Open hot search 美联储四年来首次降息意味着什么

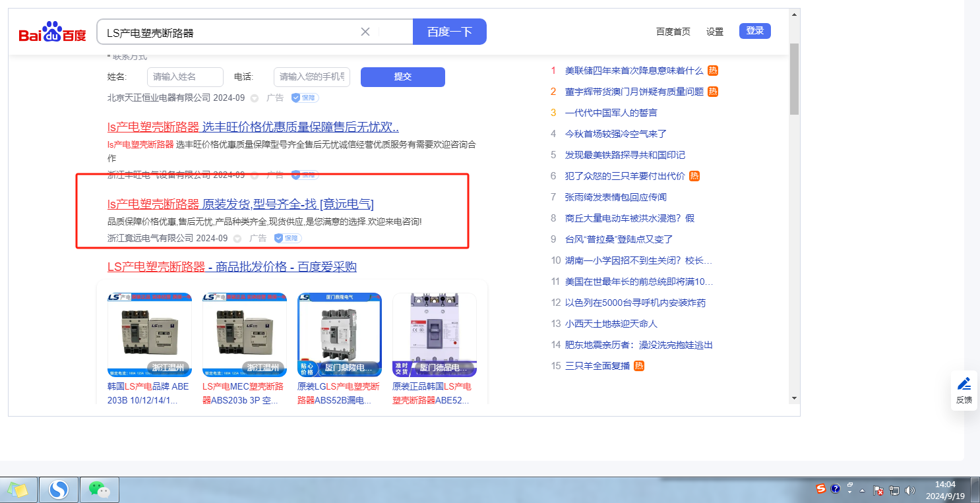[634, 71]
